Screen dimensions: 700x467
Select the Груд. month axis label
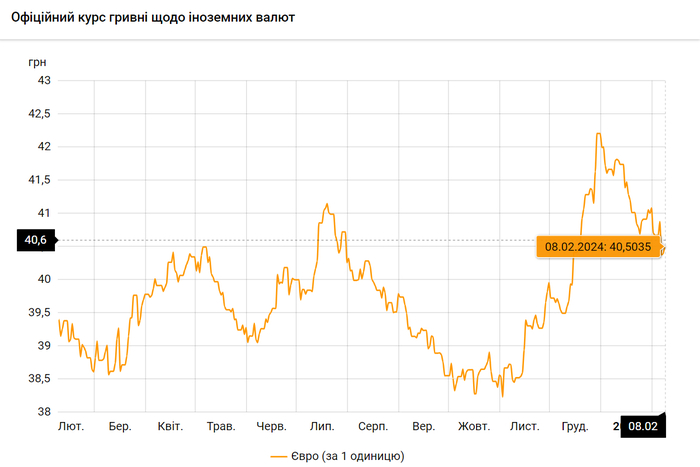pos(575,427)
